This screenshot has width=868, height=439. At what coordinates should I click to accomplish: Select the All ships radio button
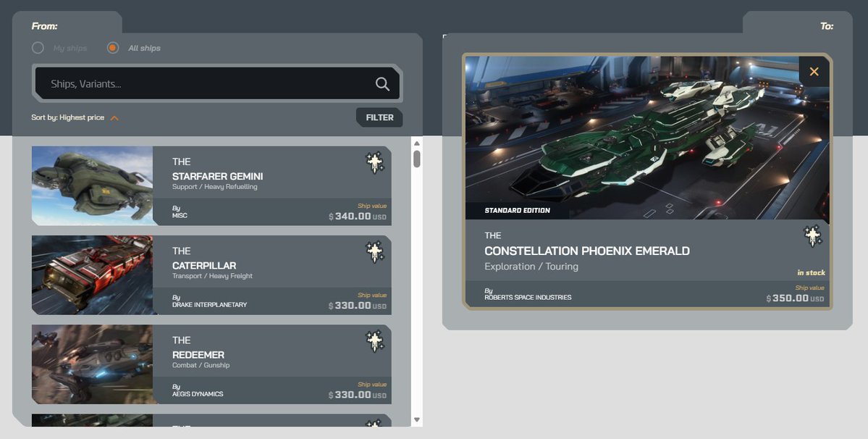pos(113,48)
